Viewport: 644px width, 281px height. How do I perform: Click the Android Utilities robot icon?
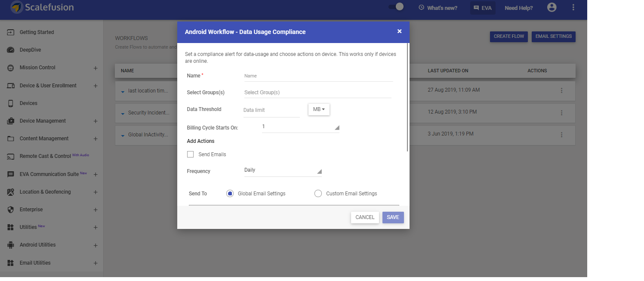coord(11,245)
